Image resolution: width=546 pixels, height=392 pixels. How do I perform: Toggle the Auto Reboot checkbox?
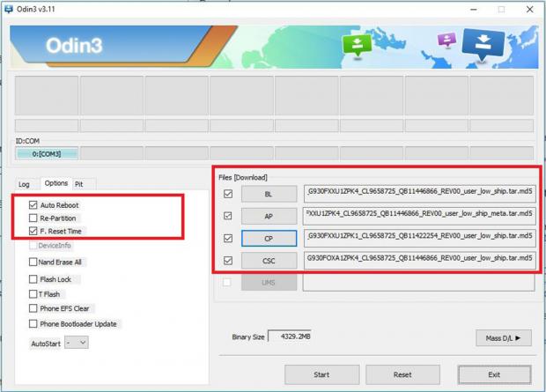coord(33,205)
